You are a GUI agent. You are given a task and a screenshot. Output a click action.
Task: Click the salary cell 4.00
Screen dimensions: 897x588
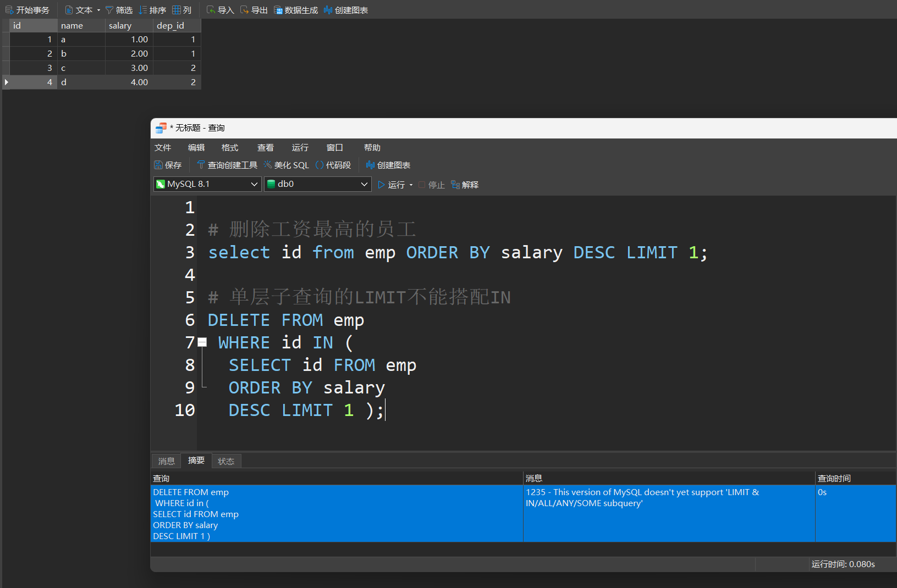coord(129,82)
